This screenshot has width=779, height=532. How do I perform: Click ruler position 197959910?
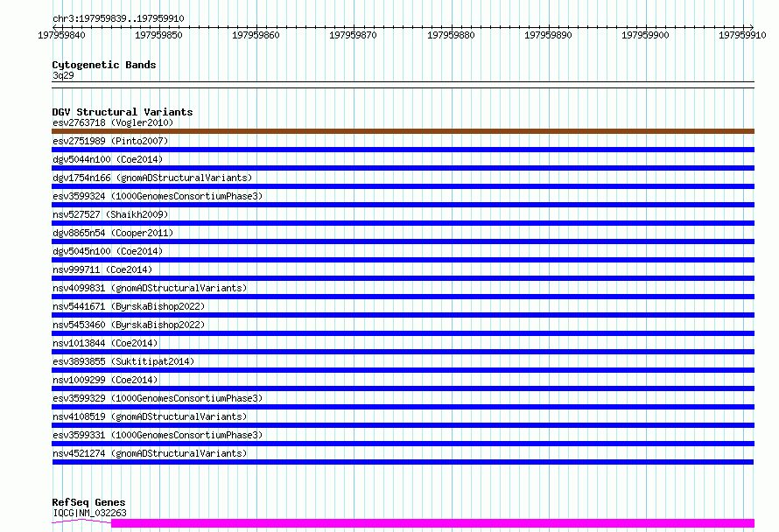coord(742,35)
